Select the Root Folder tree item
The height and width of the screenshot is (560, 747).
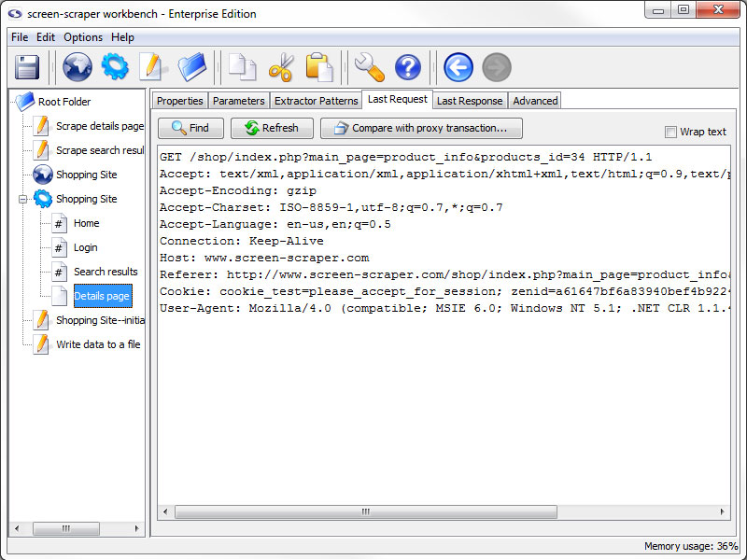click(x=64, y=102)
